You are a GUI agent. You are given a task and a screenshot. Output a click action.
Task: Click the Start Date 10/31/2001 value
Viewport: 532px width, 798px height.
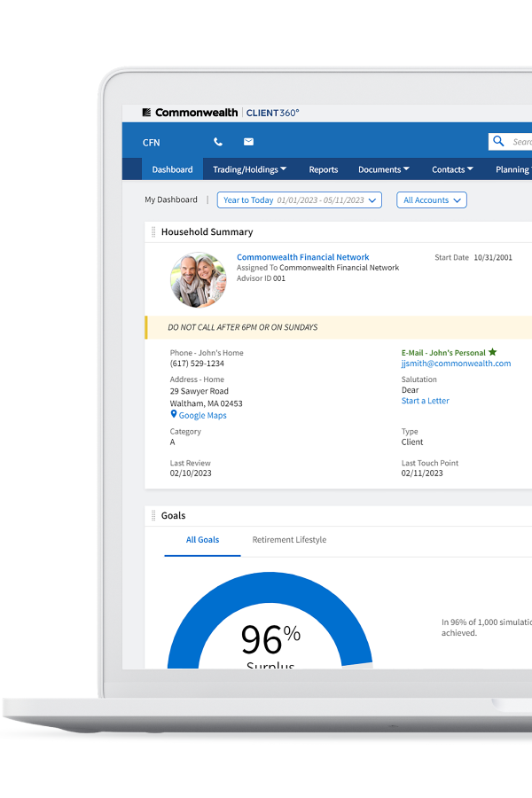point(493,257)
